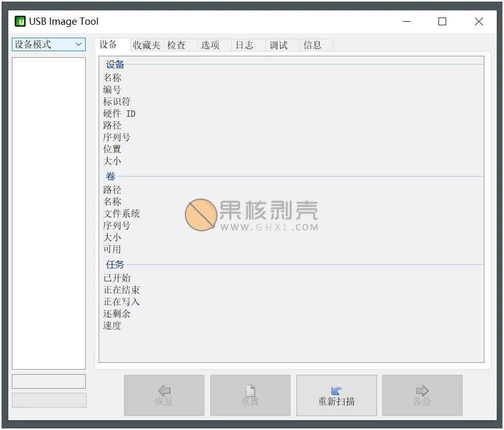
Task: Switch to the 设备 tab
Action: point(112,45)
